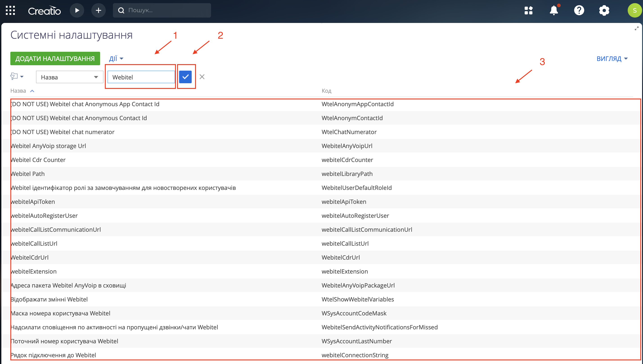Open webitelExtension setting name
The height and width of the screenshot is (364, 643).
(34, 272)
